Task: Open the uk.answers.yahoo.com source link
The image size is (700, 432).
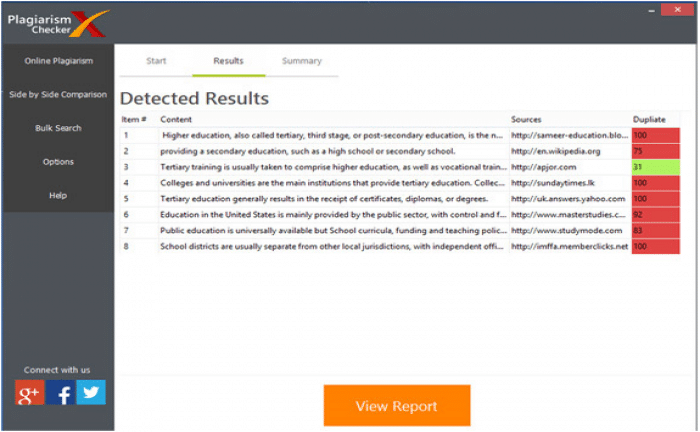Action: point(567,199)
